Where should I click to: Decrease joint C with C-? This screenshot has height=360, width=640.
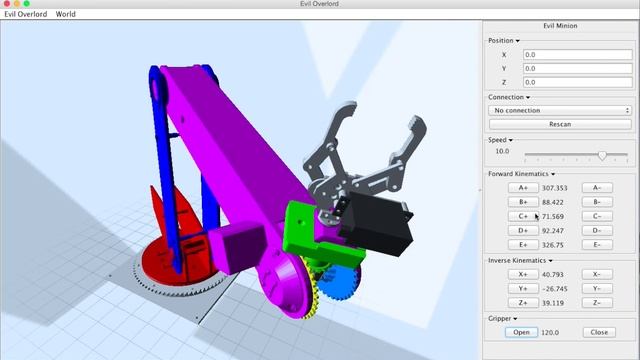click(x=597, y=216)
